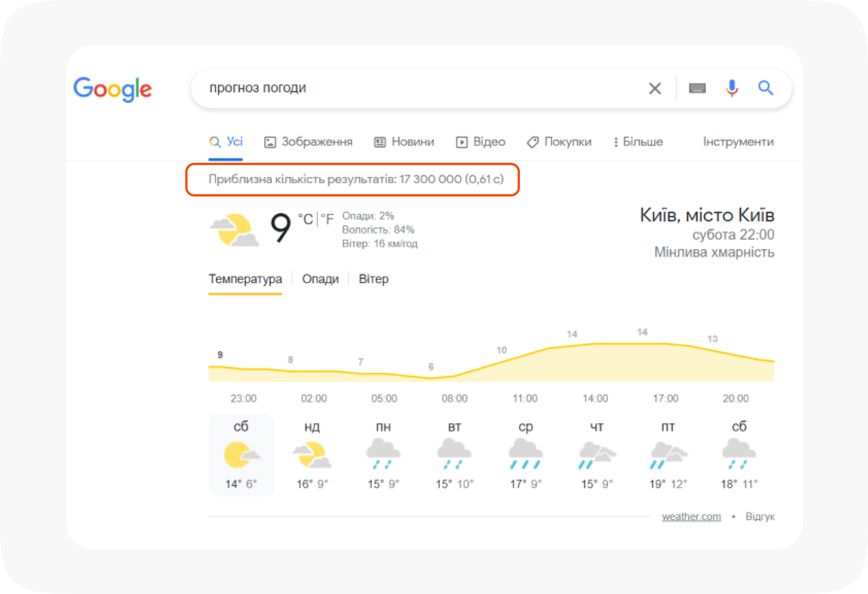Open the on-screen keyboard icon
The height and width of the screenshot is (594, 868).
click(x=697, y=88)
